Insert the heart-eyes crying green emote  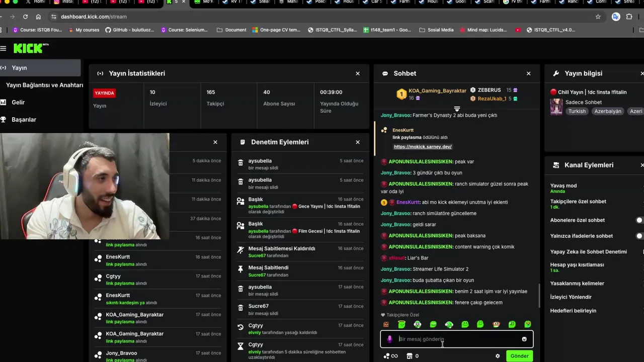528,324
